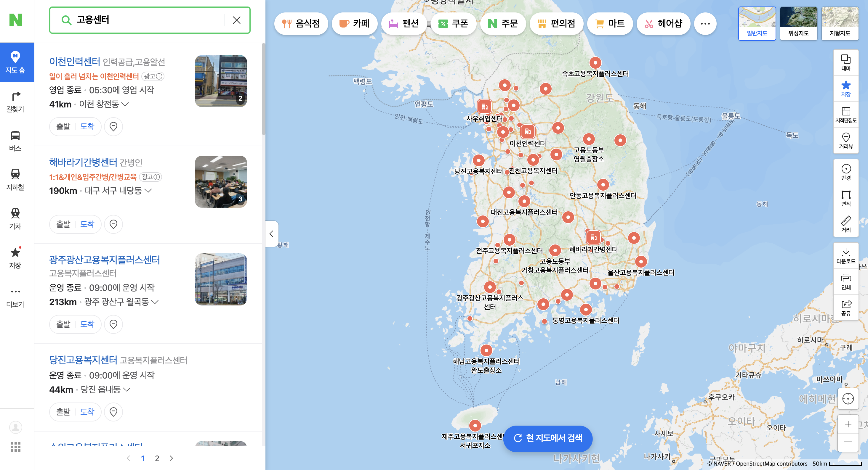The height and width of the screenshot is (470, 868).
Task: Click the 현 지도에서 검색 button
Action: (x=547, y=438)
